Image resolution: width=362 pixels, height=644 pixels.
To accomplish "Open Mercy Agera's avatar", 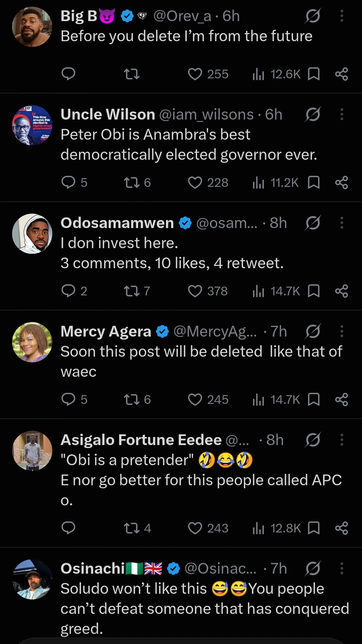I will click(32, 342).
